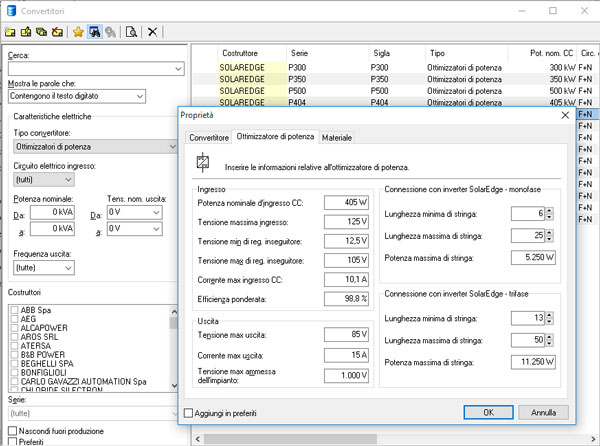The height and width of the screenshot is (446, 600).
Task: Check BEGHELLI SPA manufacturer
Action: [x=15, y=364]
